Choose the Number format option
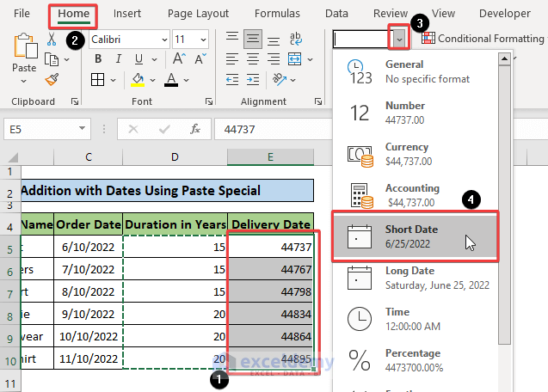Image resolution: width=548 pixels, height=392 pixels. [416, 113]
